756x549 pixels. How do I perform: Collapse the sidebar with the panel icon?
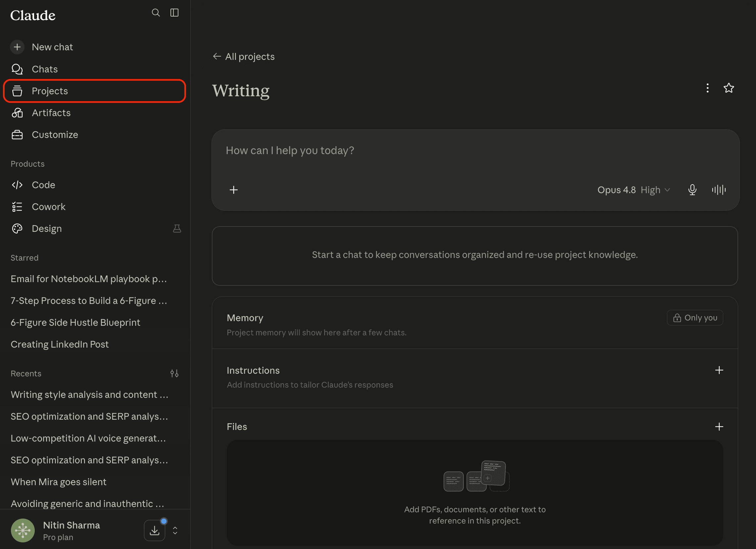(x=174, y=13)
